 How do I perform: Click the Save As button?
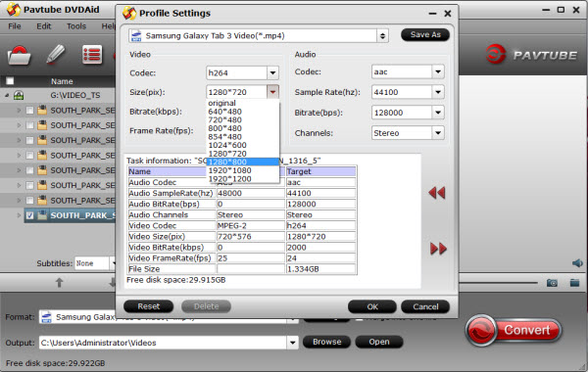(425, 35)
